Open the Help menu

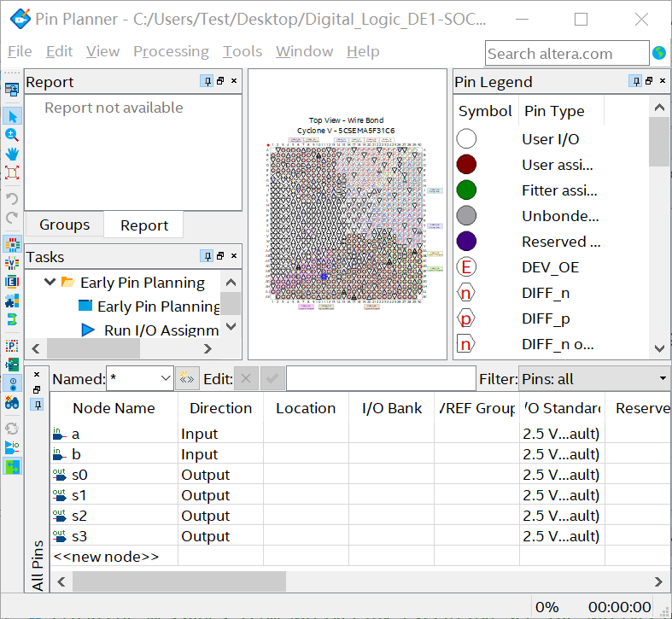[x=363, y=51]
